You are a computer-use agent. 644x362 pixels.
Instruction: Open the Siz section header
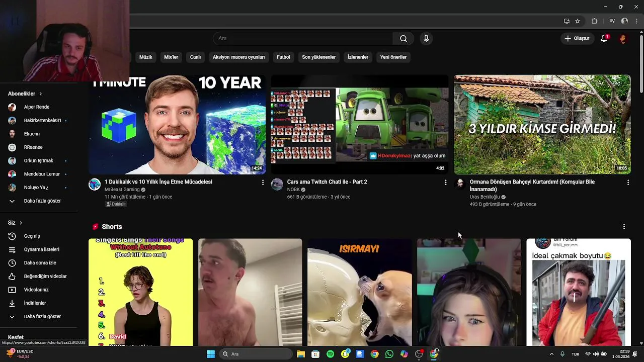(x=15, y=223)
